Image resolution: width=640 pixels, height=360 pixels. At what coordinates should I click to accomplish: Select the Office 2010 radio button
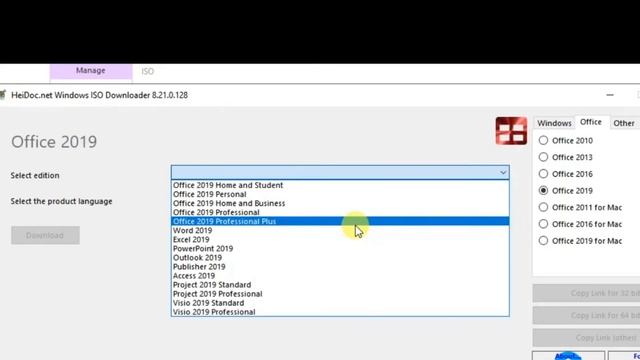pos(543,140)
